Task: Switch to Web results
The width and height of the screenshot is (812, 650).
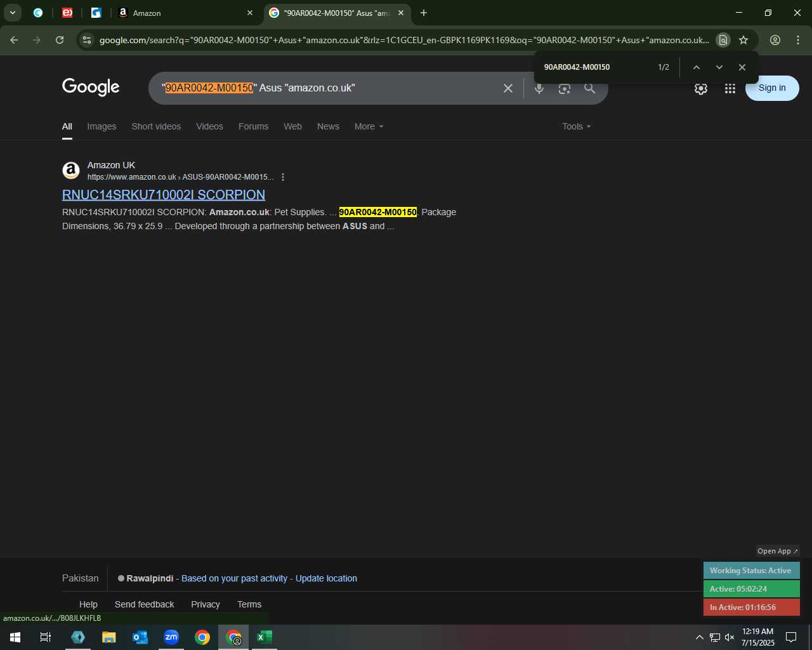Action: click(292, 126)
